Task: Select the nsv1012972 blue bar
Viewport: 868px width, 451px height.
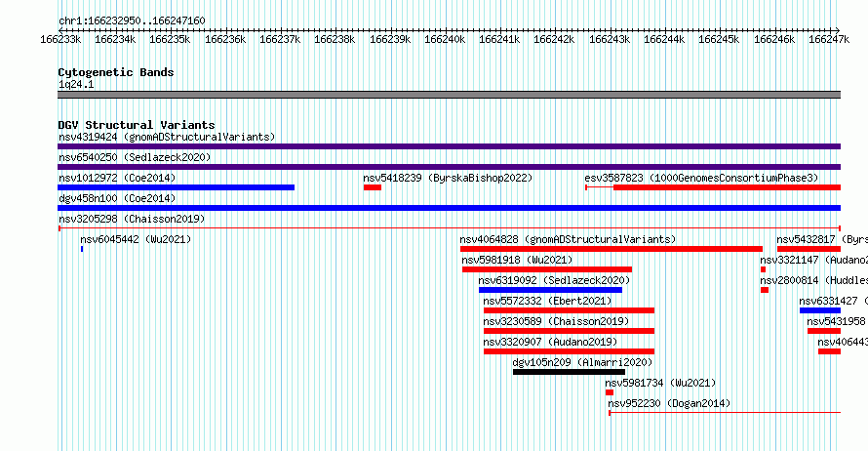Action: [x=176, y=187]
